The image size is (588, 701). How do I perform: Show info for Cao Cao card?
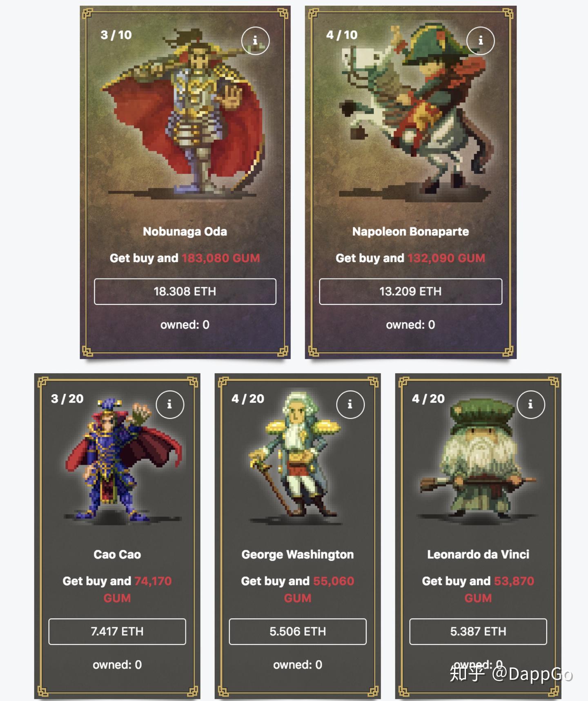pyautogui.click(x=170, y=404)
